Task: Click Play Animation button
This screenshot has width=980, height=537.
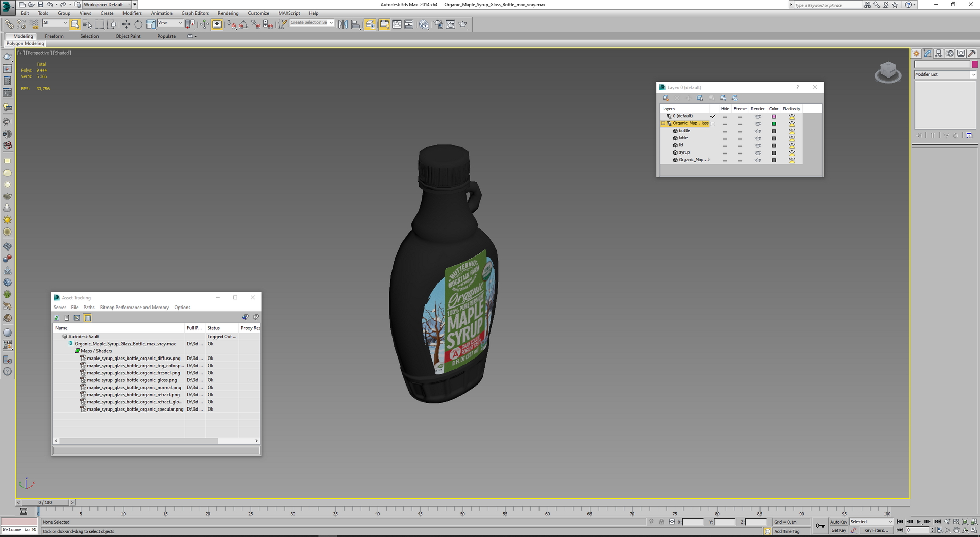Action: [918, 522]
